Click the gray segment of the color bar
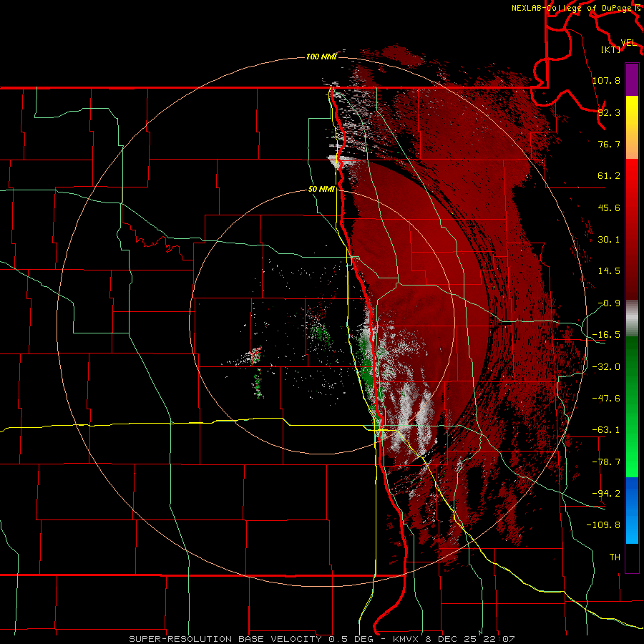This screenshot has width=644, height=644. [632, 318]
